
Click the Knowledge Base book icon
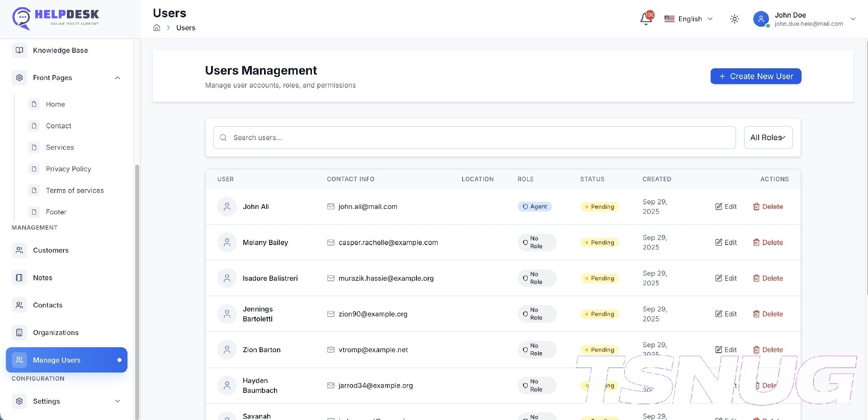click(x=19, y=50)
